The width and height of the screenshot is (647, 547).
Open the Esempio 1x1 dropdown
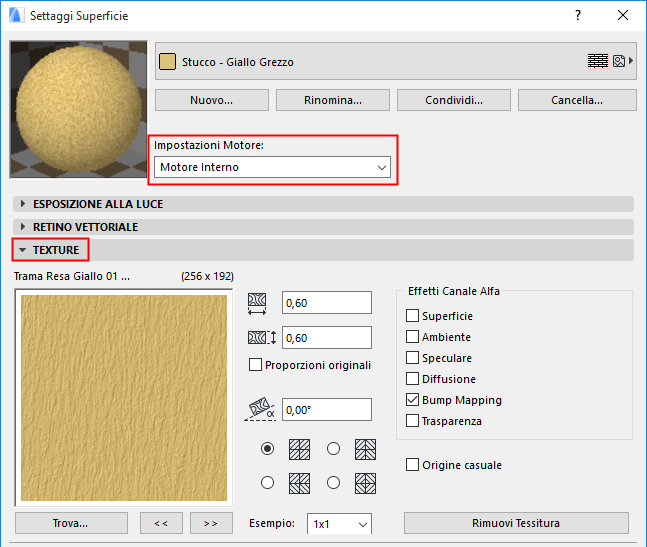pos(339,524)
